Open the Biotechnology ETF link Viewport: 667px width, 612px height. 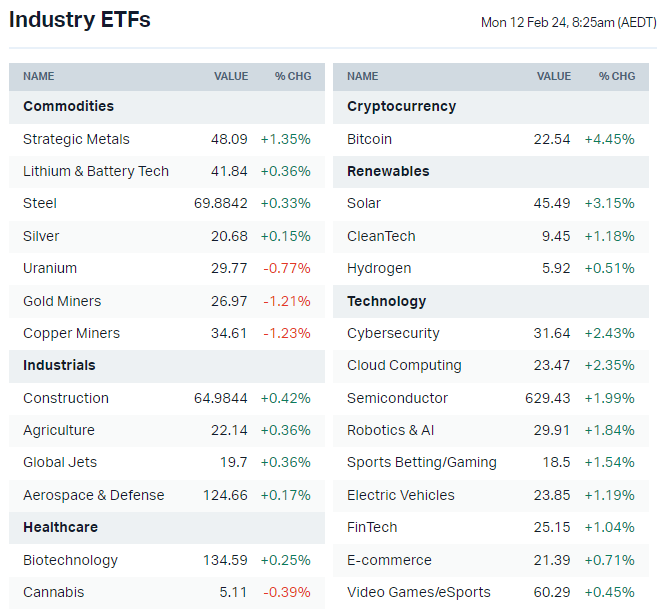70,560
